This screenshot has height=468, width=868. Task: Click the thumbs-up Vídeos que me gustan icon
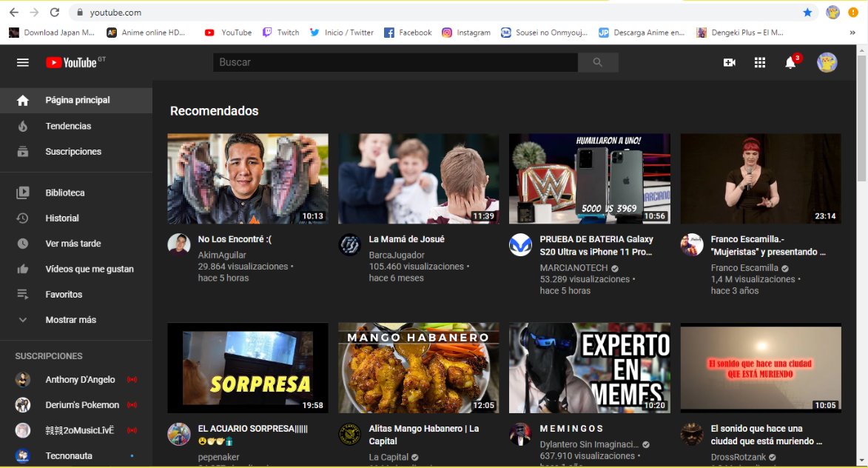click(23, 269)
